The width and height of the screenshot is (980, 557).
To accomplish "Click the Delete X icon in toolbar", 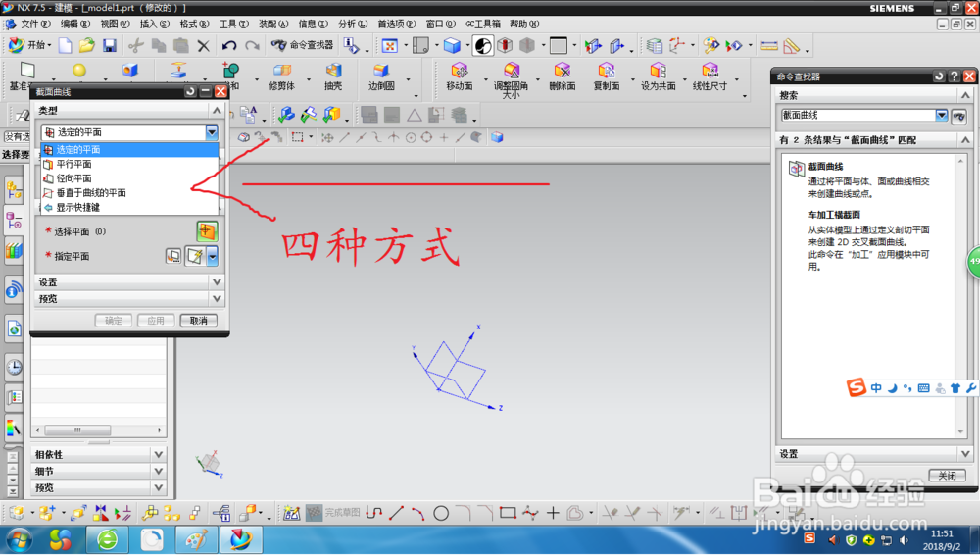I will point(203,46).
